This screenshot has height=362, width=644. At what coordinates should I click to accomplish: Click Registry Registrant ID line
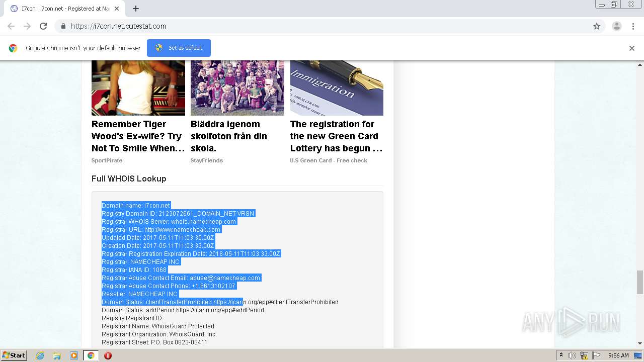[132, 318]
